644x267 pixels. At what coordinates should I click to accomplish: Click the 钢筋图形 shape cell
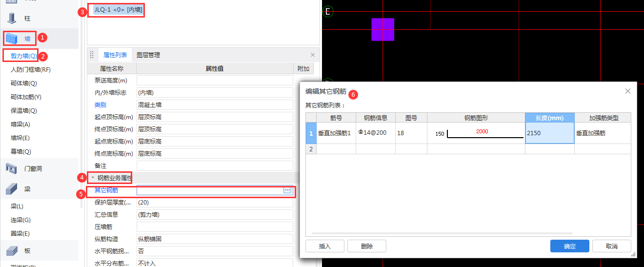476,133
